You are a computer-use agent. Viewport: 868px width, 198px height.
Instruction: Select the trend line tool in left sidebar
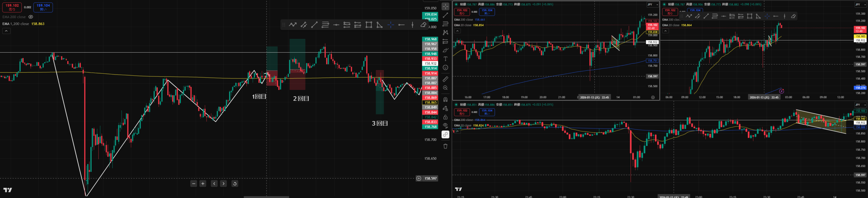click(x=446, y=15)
